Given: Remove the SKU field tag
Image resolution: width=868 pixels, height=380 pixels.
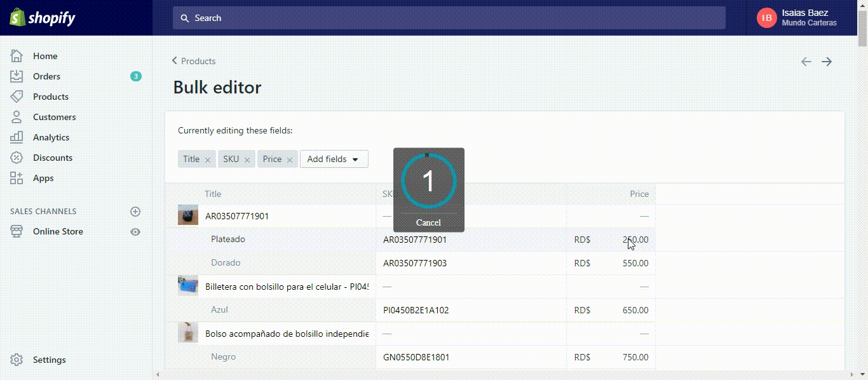Looking at the screenshot, I should click(247, 160).
